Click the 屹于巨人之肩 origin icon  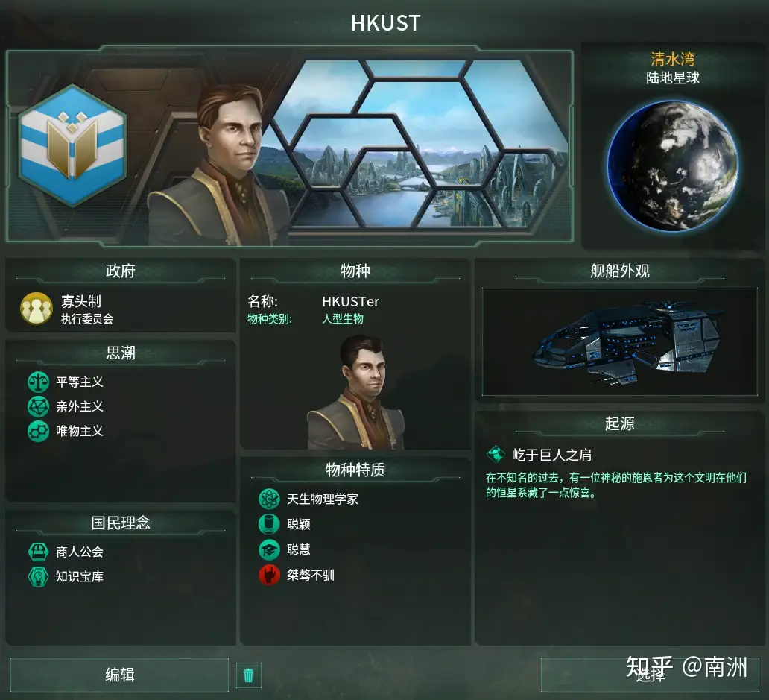[496, 454]
